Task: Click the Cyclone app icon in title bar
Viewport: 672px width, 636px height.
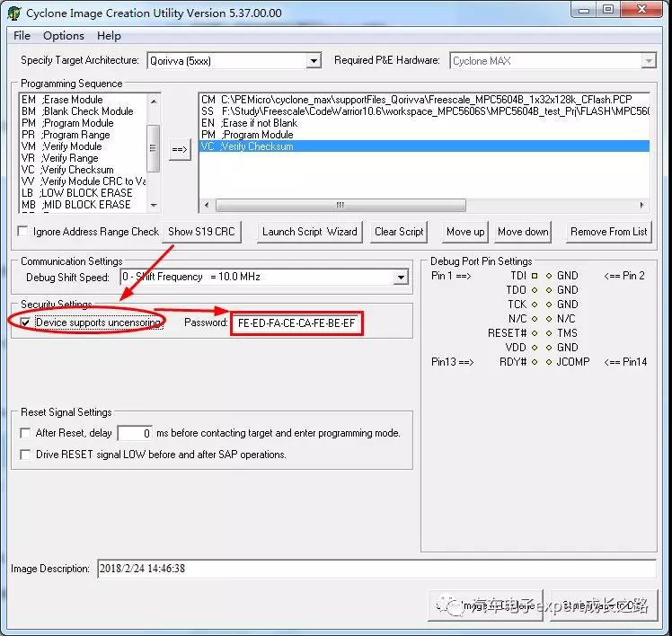Action: (13, 13)
